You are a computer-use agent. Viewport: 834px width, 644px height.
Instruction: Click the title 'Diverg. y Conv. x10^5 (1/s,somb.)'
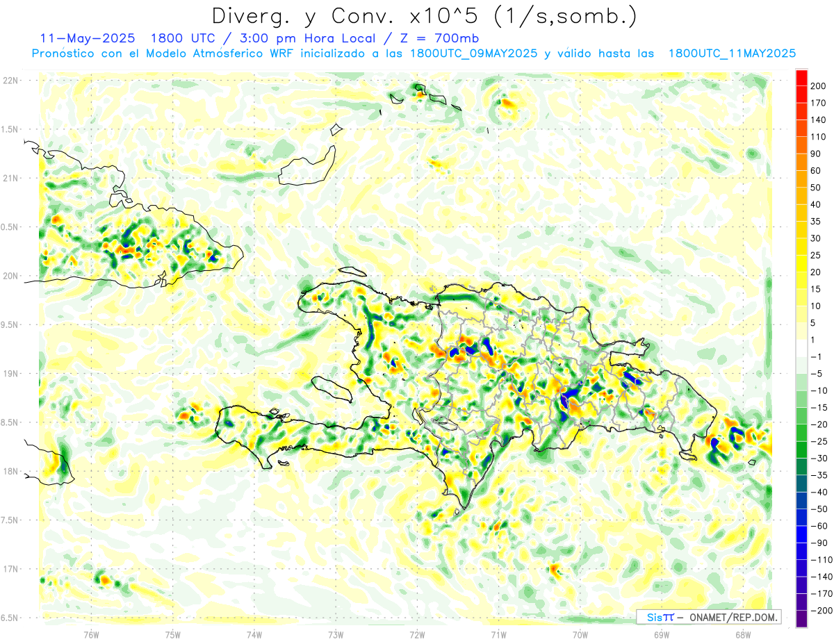[425, 16]
